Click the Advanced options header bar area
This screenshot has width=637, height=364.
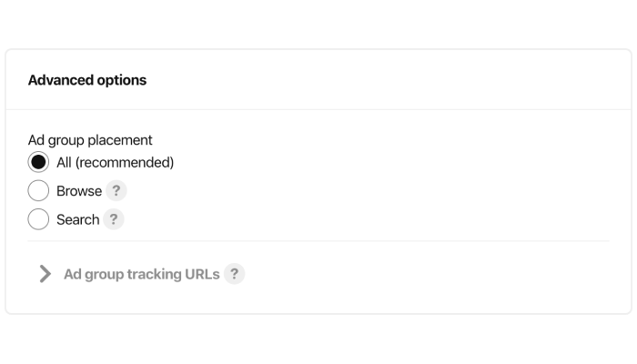318,80
